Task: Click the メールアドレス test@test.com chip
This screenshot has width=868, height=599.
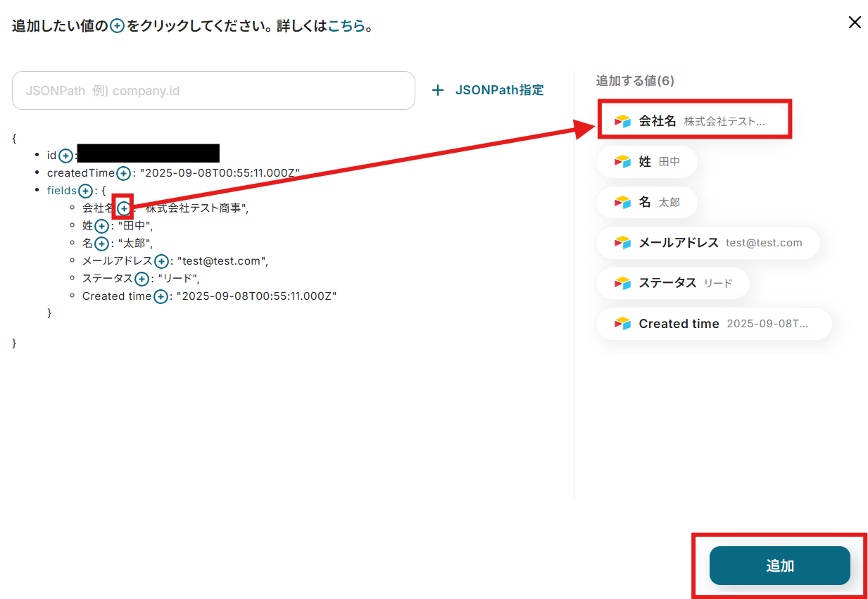Action: pos(708,243)
